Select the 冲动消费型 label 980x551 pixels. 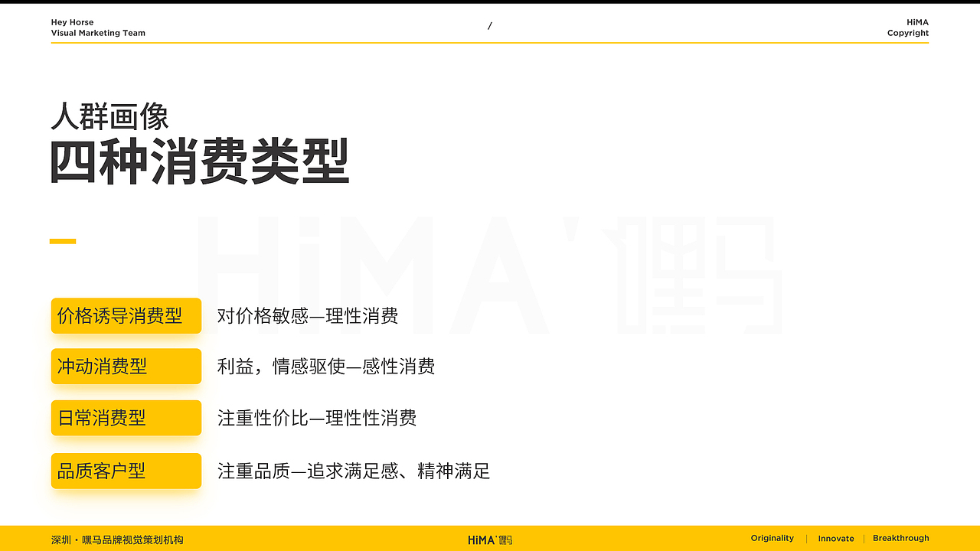coord(126,367)
